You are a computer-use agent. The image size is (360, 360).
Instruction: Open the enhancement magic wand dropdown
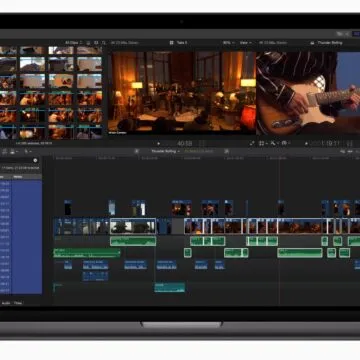[x=274, y=143]
